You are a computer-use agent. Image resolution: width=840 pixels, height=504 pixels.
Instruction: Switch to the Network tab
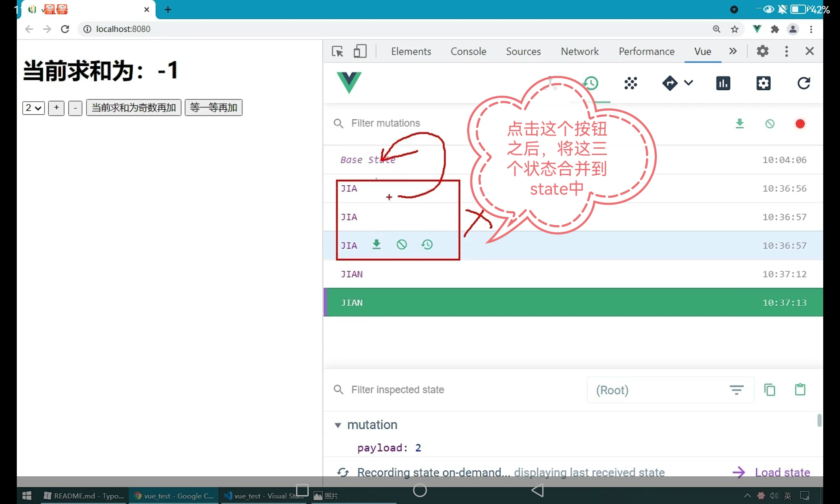click(579, 51)
